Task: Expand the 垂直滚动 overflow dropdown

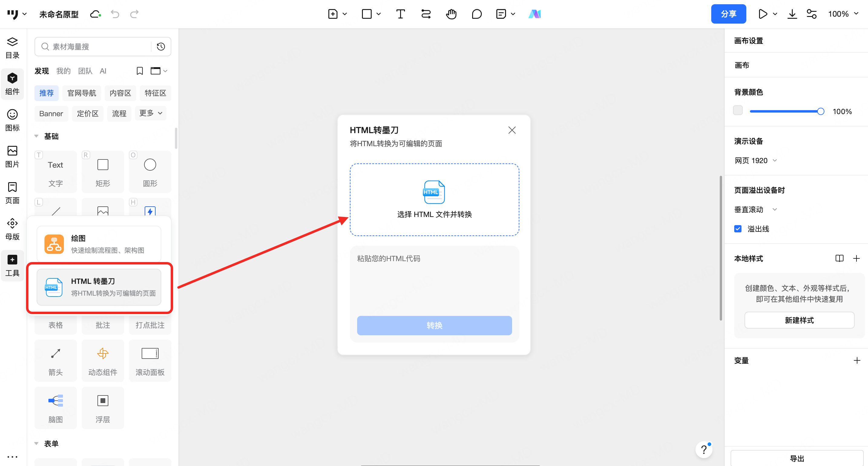Action: click(755, 209)
